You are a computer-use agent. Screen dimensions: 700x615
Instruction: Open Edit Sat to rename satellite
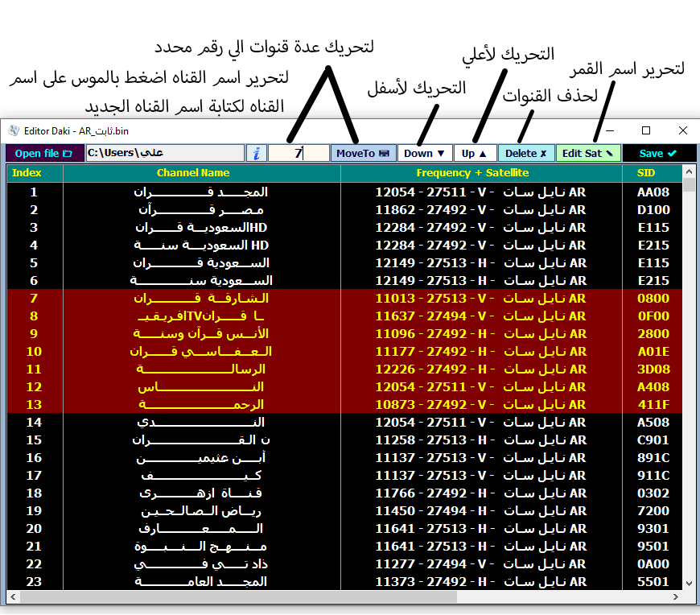(588, 153)
